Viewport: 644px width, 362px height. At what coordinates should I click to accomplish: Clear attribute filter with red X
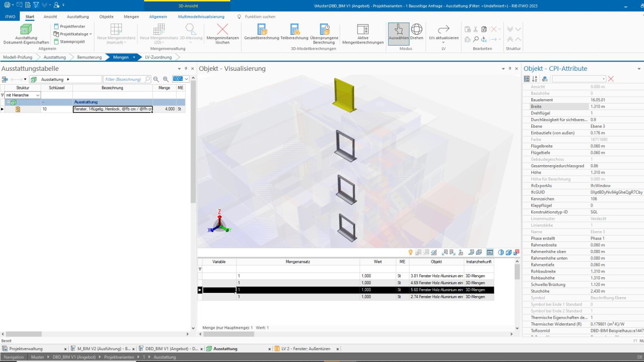pos(611,79)
